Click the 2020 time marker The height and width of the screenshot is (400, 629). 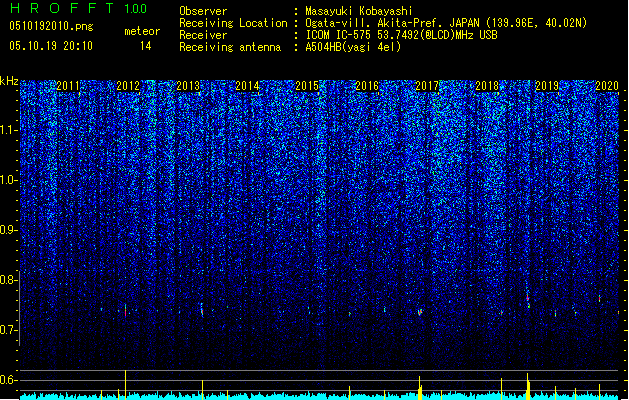click(x=607, y=86)
